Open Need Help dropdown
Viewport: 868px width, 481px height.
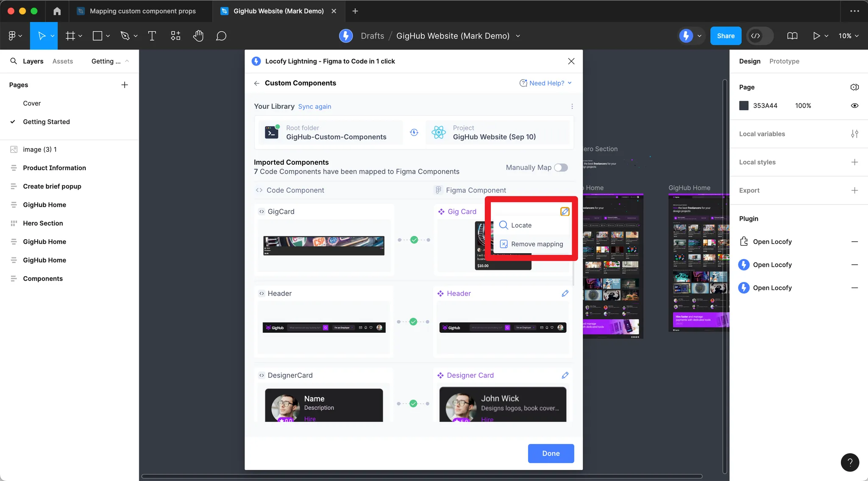click(546, 83)
